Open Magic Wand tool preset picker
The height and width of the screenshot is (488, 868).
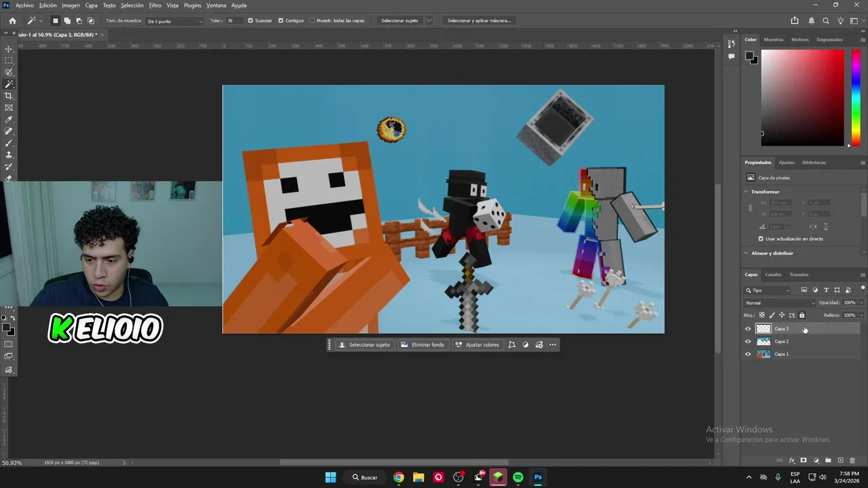click(x=33, y=21)
